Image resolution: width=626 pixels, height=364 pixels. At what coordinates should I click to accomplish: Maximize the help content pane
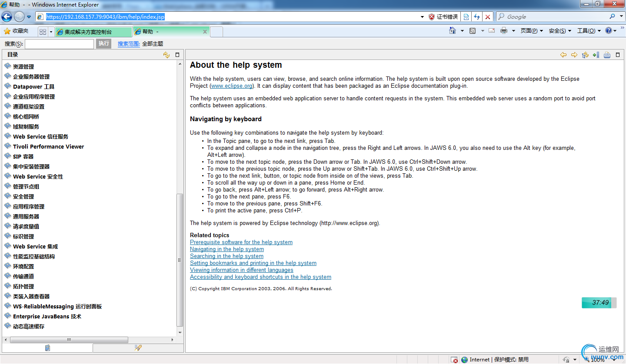pyautogui.click(x=618, y=55)
